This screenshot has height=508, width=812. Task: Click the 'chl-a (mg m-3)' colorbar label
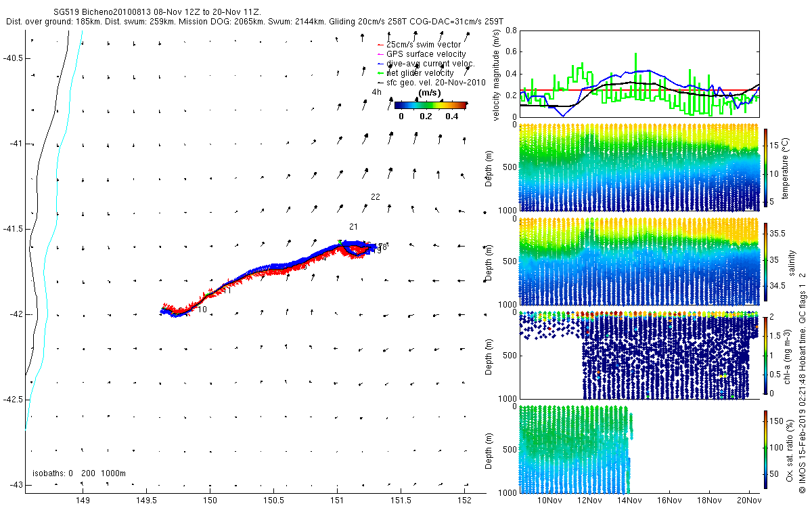click(787, 355)
